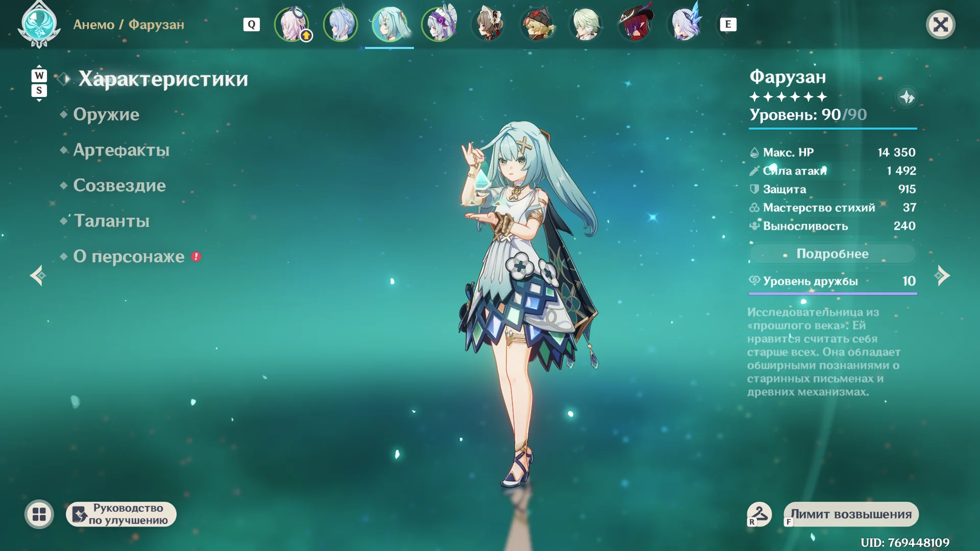Open the Созвездие menu
Viewport: 980px width, 551px height.
click(119, 185)
